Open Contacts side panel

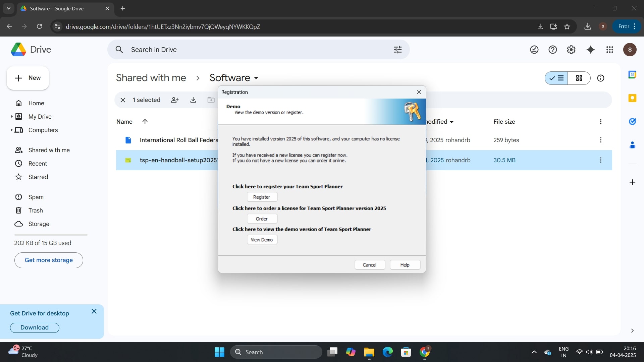point(632,145)
